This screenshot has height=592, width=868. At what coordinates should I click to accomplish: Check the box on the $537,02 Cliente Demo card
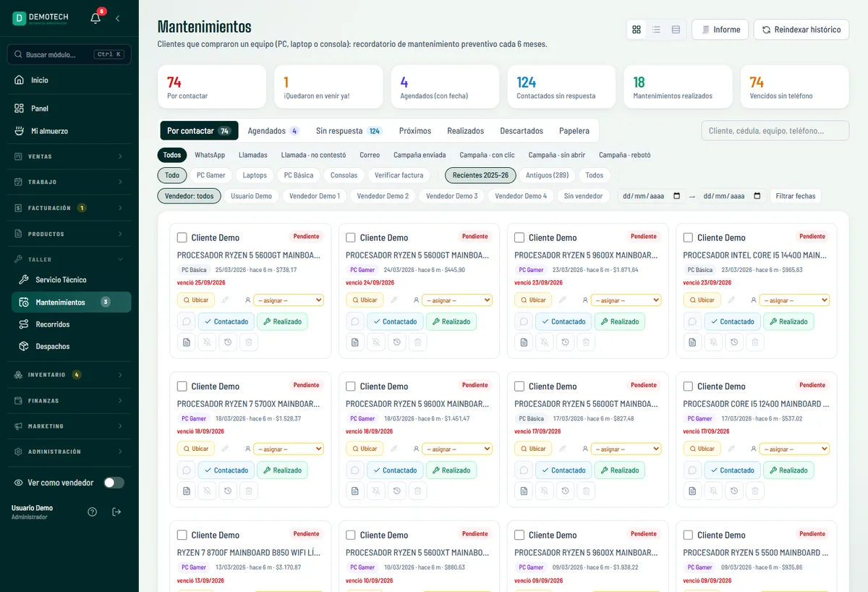click(688, 386)
